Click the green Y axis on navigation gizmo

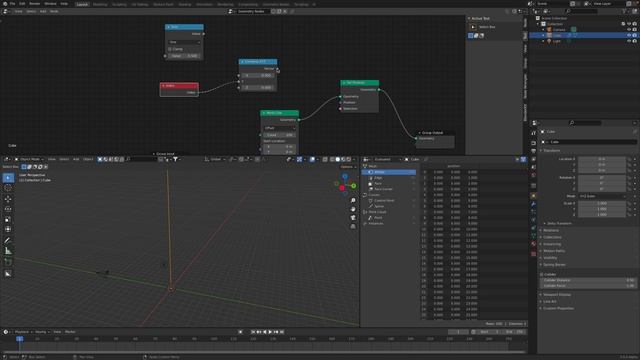(353, 186)
